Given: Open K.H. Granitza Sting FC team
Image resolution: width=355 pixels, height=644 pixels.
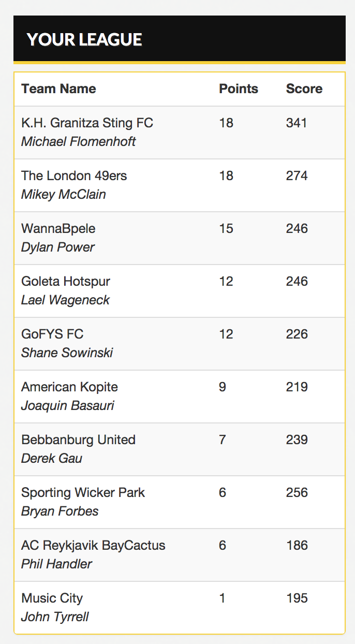Looking at the screenshot, I should tap(87, 123).
